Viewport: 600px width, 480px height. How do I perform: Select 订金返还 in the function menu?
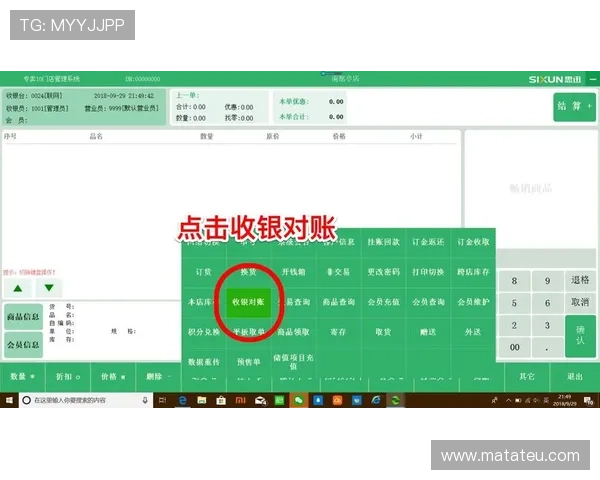pos(428,242)
